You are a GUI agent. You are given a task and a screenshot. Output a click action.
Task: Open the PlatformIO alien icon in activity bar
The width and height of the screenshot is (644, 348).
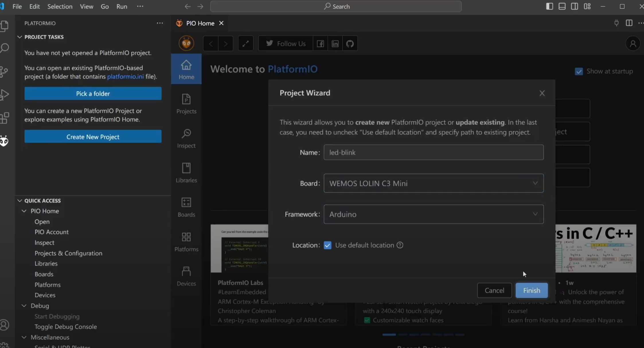point(4,140)
